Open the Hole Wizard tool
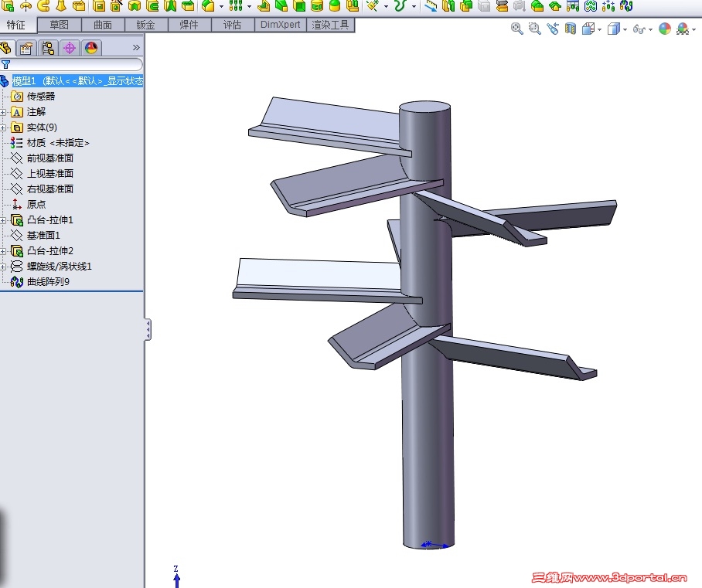Screen dimensions: 702x588 click(117, 6)
